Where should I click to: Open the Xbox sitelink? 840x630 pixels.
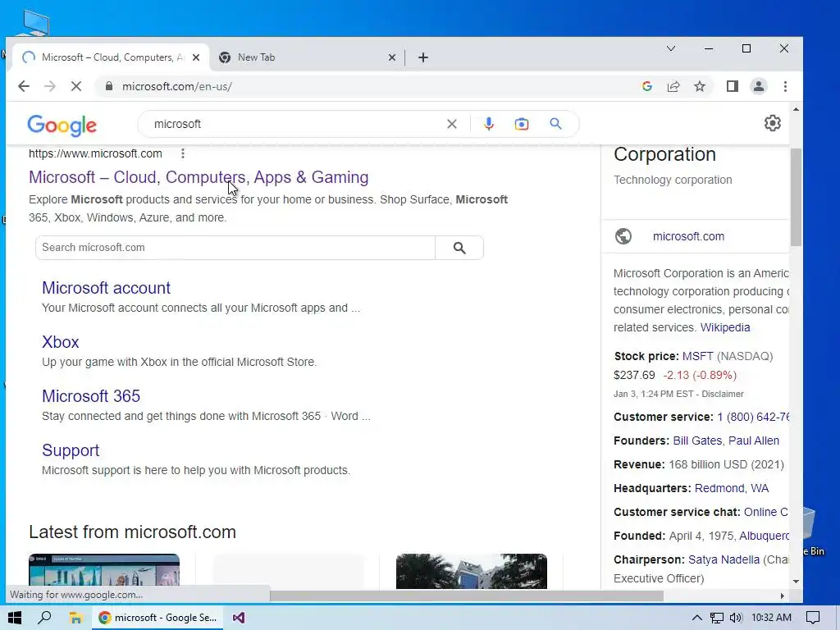tap(61, 342)
